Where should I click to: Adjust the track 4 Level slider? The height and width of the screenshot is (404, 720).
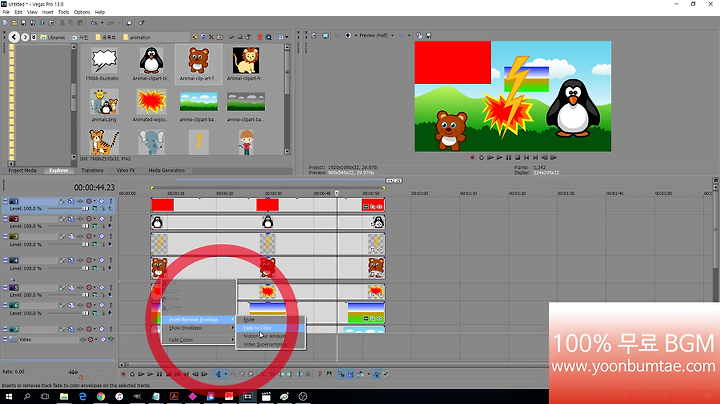pos(85,268)
